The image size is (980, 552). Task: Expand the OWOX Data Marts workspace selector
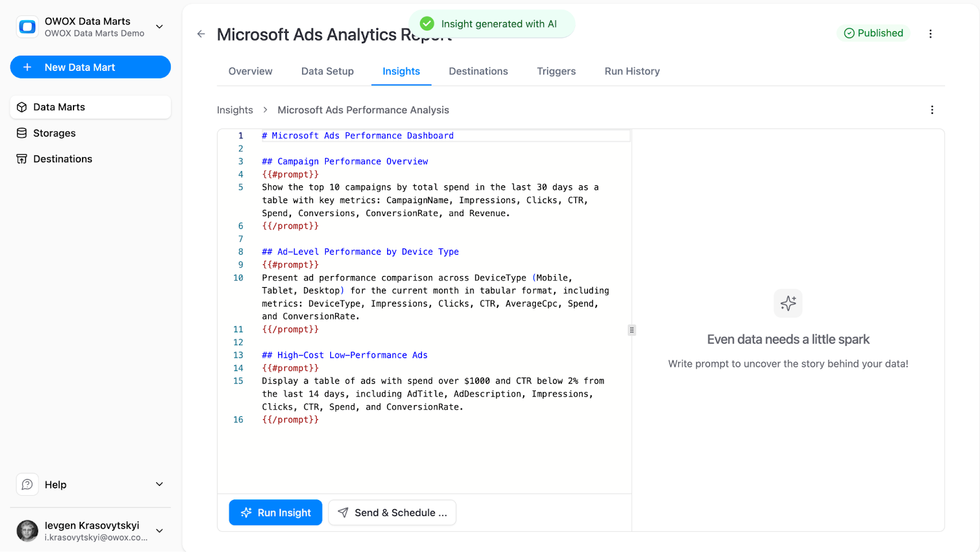[x=159, y=27]
